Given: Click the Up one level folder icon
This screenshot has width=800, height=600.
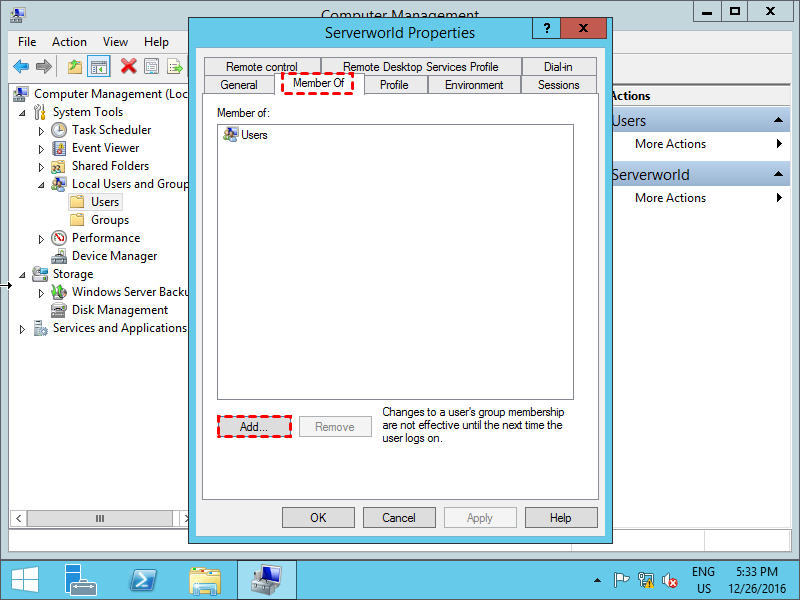Looking at the screenshot, I should pyautogui.click(x=75, y=66).
